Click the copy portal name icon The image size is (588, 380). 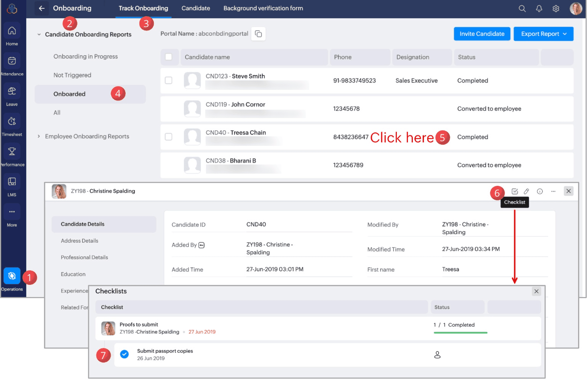coord(258,34)
